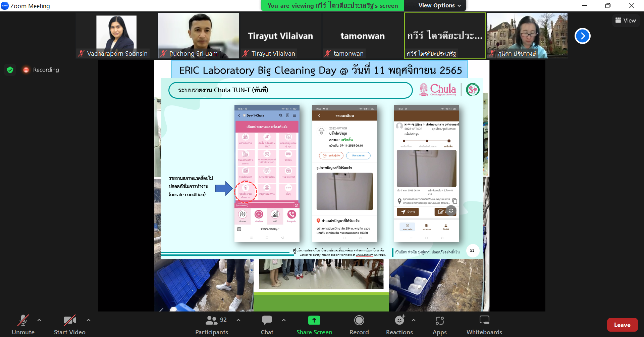Click back arrow in the รายละเอียด phone screen
Screen dimensions: 644x337
[319, 116]
